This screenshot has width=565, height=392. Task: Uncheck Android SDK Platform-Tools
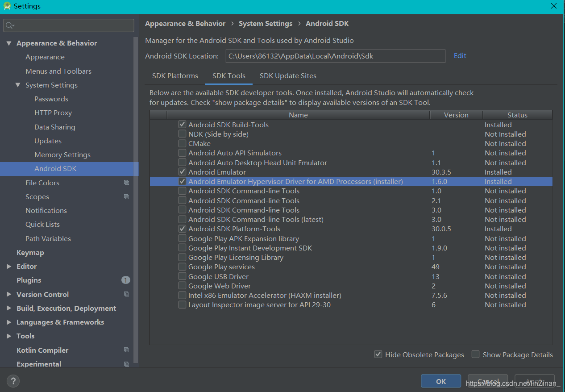coord(182,229)
